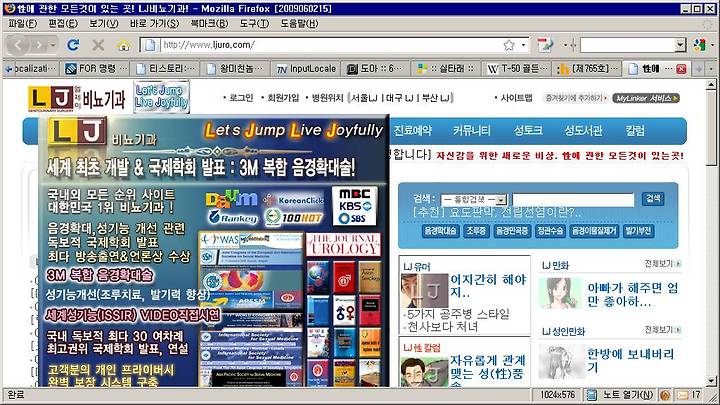720x405 pixels.
Task: Click the LJ 만화 cartoon thumbnail
Action: (x=561, y=293)
